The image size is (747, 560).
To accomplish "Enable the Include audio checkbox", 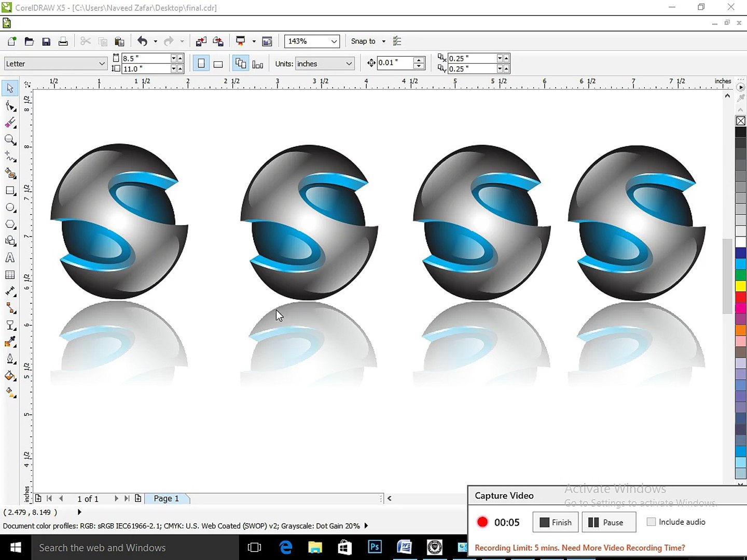I will pyautogui.click(x=651, y=522).
